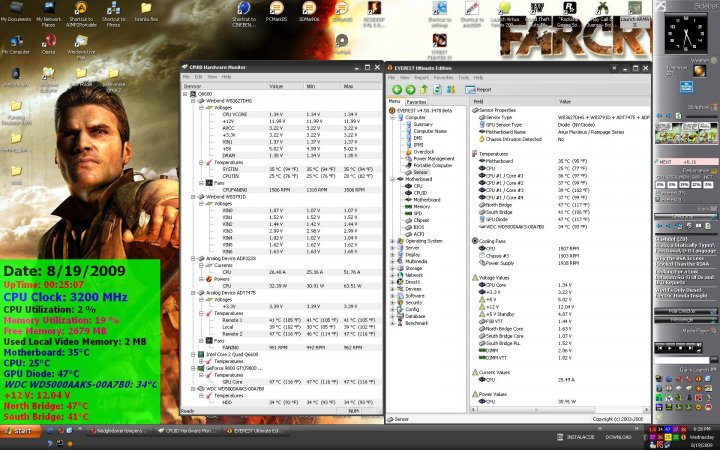Collapse the Analog Device ADP3228 node
Image resolution: width=720 pixels, height=450 pixels.
coord(194,259)
